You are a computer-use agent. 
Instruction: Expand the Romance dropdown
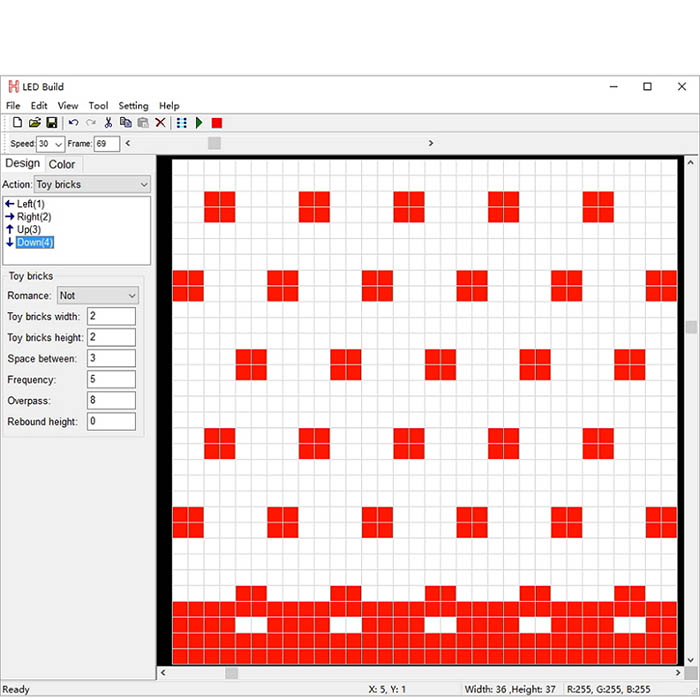pos(132,296)
